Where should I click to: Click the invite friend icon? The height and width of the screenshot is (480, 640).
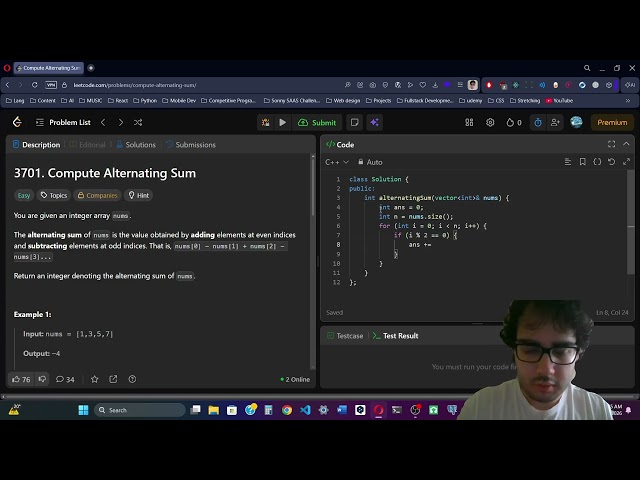(x=555, y=122)
